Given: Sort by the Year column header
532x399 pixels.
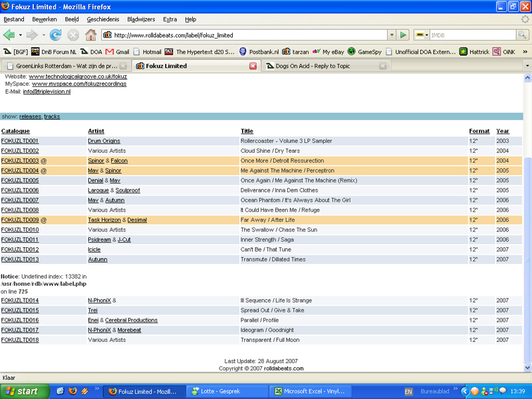Looking at the screenshot, I should (x=503, y=131).
